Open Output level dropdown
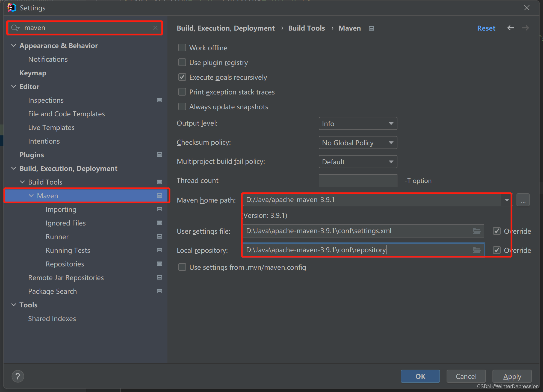Viewport: 543px width, 392px height. click(x=358, y=124)
